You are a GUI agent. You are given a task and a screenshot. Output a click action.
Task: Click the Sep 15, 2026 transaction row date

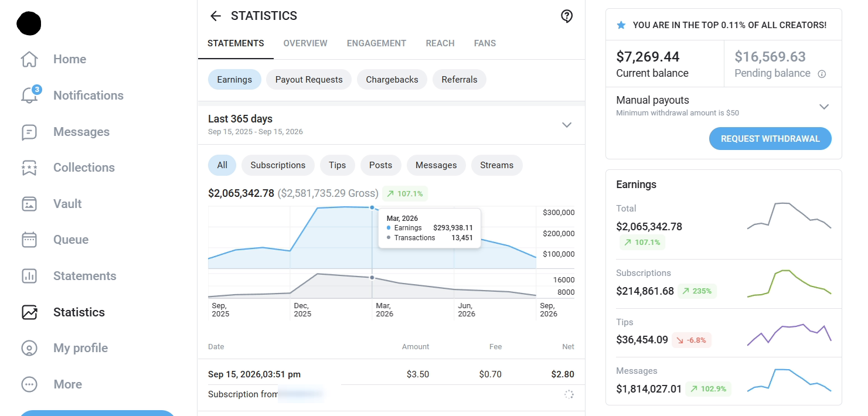tap(254, 374)
